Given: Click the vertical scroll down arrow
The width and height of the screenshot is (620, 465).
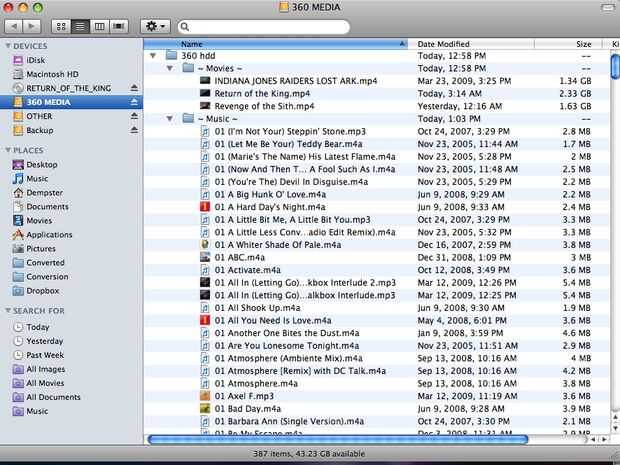Looking at the screenshot, I should click(615, 428).
